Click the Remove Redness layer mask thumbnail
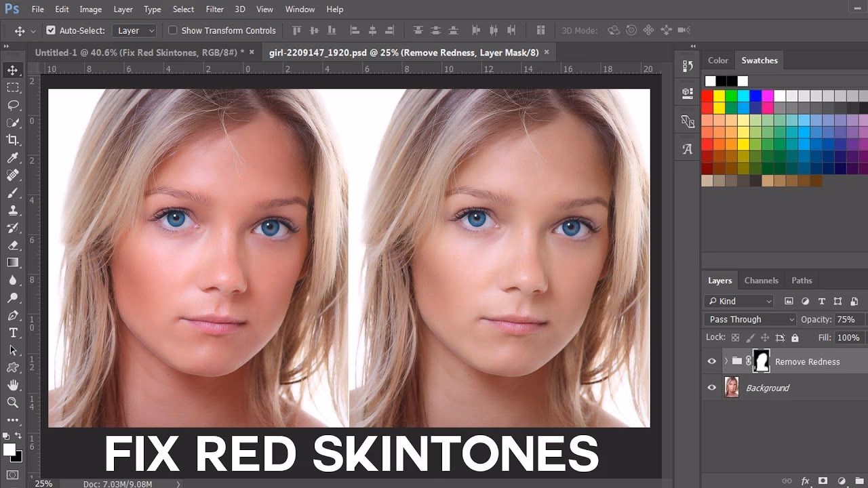Image resolution: width=868 pixels, height=488 pixels. [762, 361]
